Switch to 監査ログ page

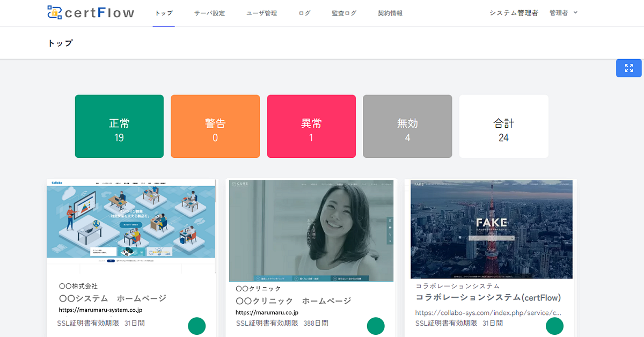coord(344,13)
